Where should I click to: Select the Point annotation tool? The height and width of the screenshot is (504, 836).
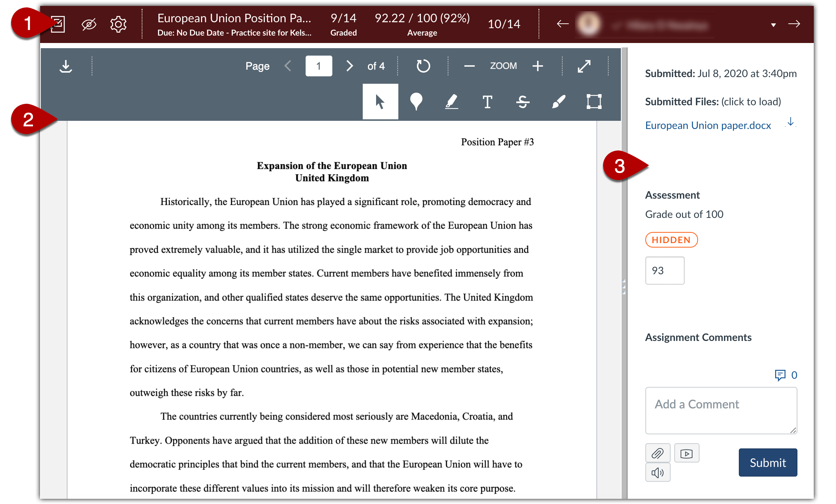tap(416, 101)
